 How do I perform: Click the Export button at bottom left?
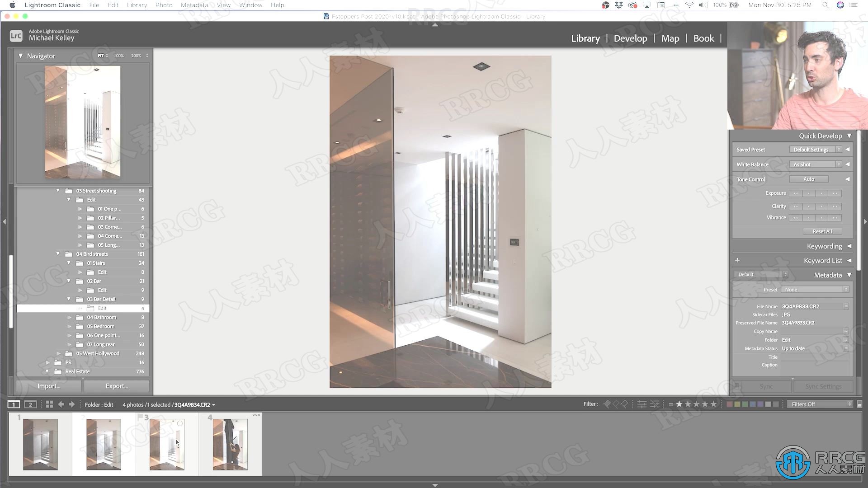point(117,385)
